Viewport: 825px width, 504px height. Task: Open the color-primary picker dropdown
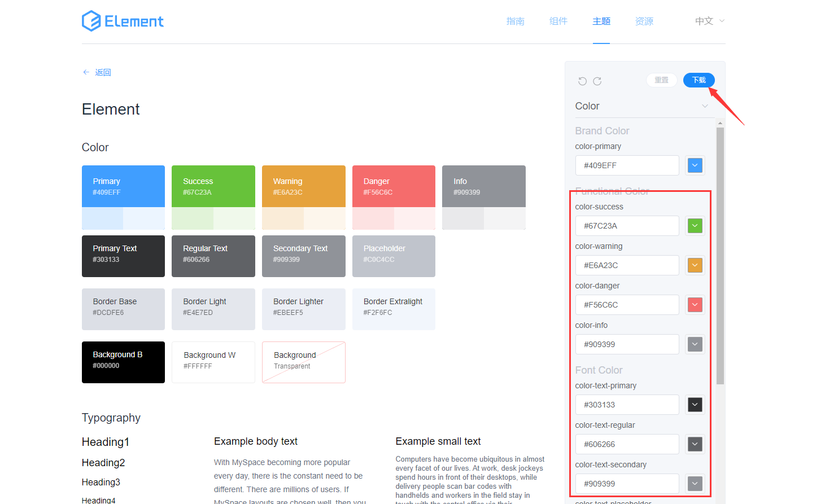click(x=695, y=165)
